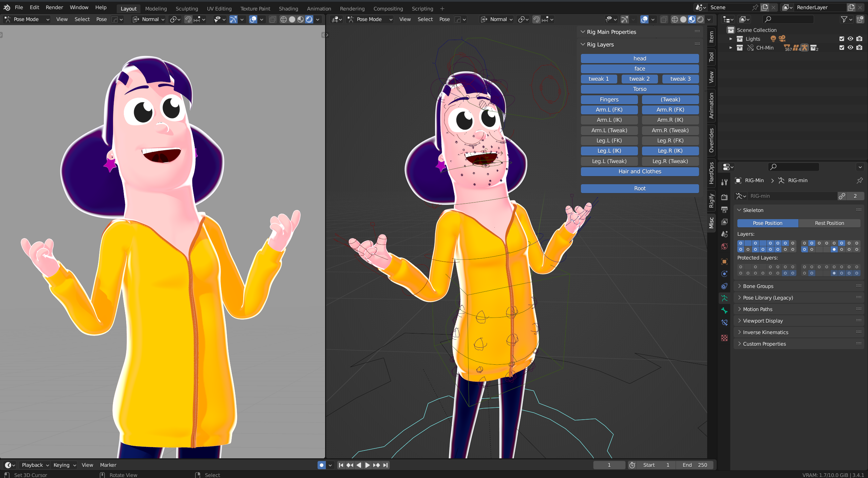Screen dimensions: 868x478
Task: Open the Render menu
Action: (54, 7)
